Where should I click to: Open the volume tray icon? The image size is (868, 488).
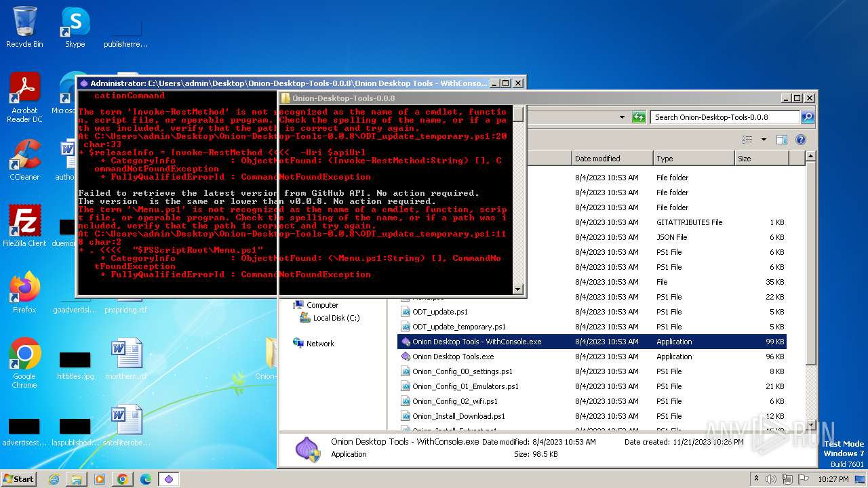(772, 479)
